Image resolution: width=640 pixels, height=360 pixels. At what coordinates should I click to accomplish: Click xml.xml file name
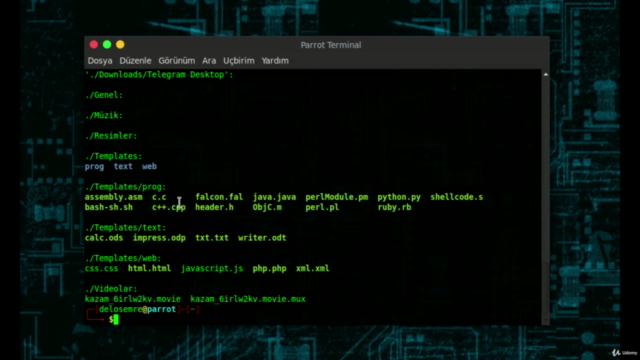(313, 269)
